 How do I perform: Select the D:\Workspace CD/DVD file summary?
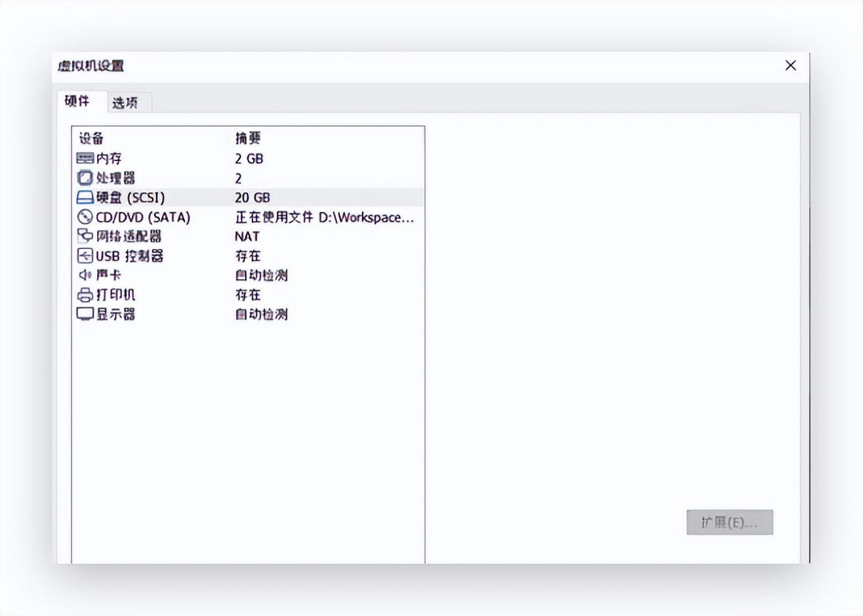coord(324,216)
